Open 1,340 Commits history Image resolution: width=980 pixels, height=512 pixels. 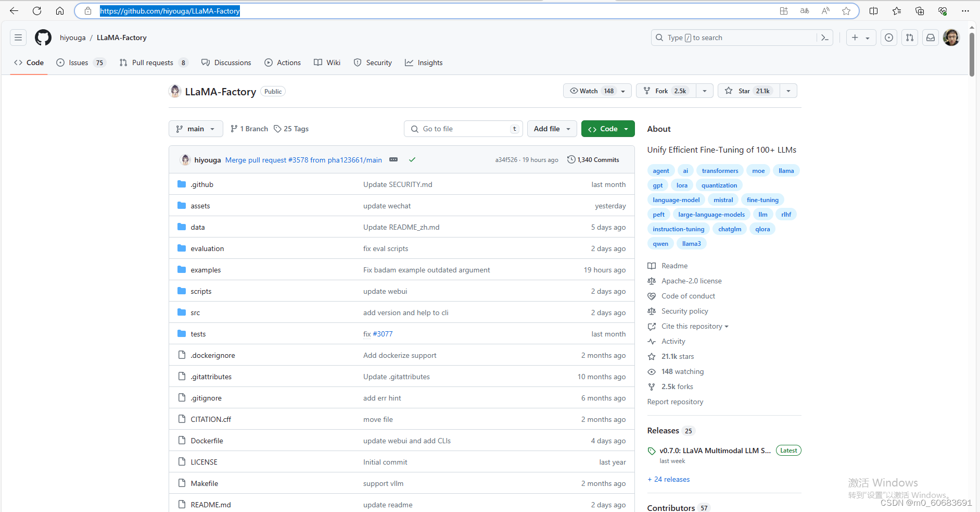click(x=593, y=160)
